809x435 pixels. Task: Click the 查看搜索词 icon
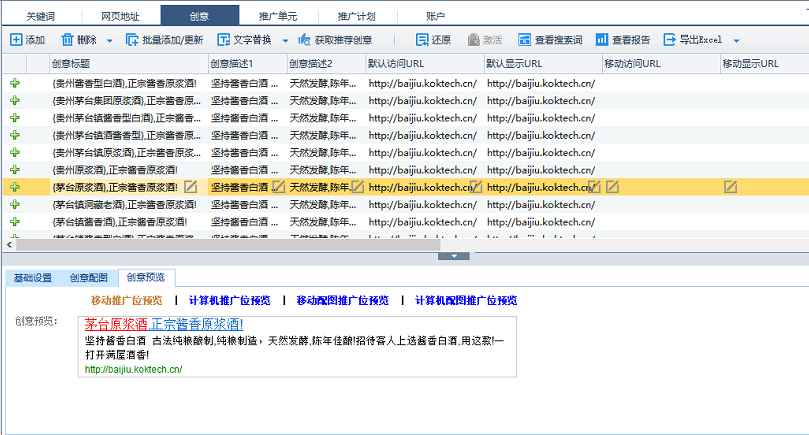pos(524,40)
